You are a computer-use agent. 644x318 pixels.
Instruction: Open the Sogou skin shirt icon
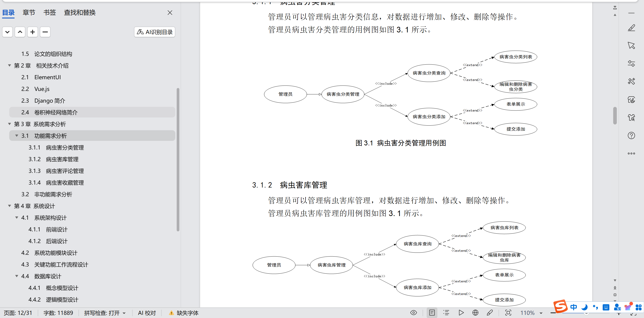pyautogui.click(x=628, y=307)
